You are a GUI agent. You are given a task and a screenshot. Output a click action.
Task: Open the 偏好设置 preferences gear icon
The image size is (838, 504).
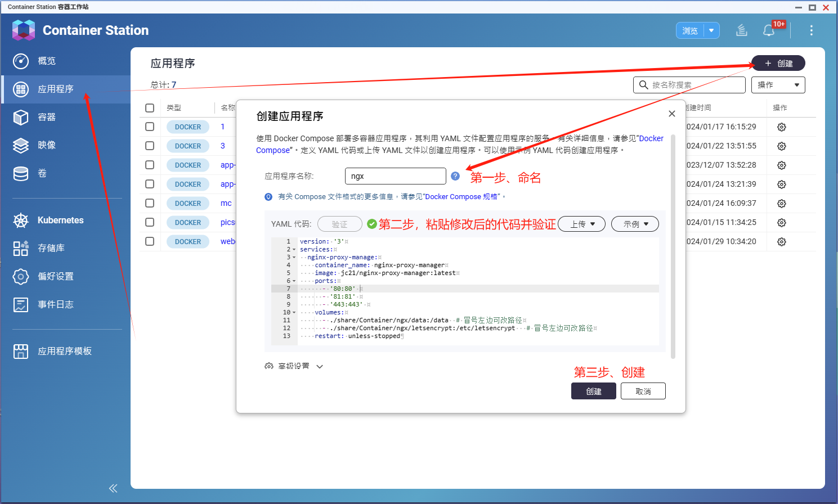[x=21, y=276]
